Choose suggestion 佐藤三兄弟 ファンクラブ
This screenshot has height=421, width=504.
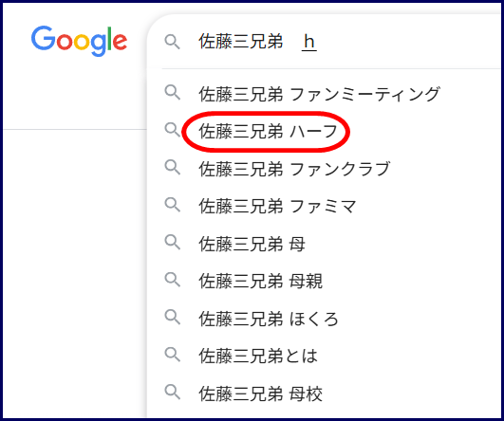(294, 169)
